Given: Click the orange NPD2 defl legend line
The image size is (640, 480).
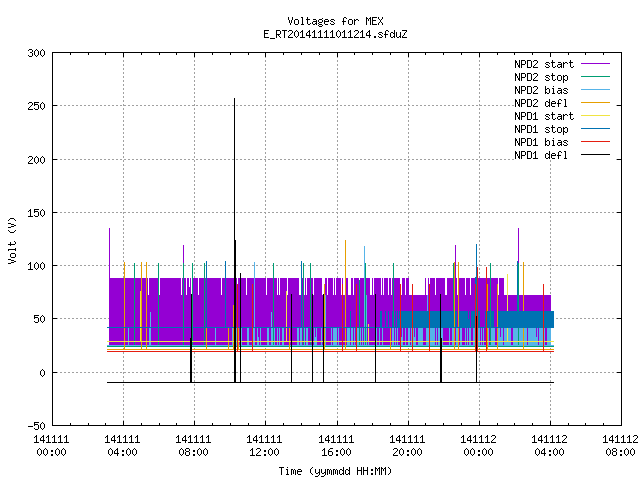Looking at the screenshot, I should [x=596, y=103].
